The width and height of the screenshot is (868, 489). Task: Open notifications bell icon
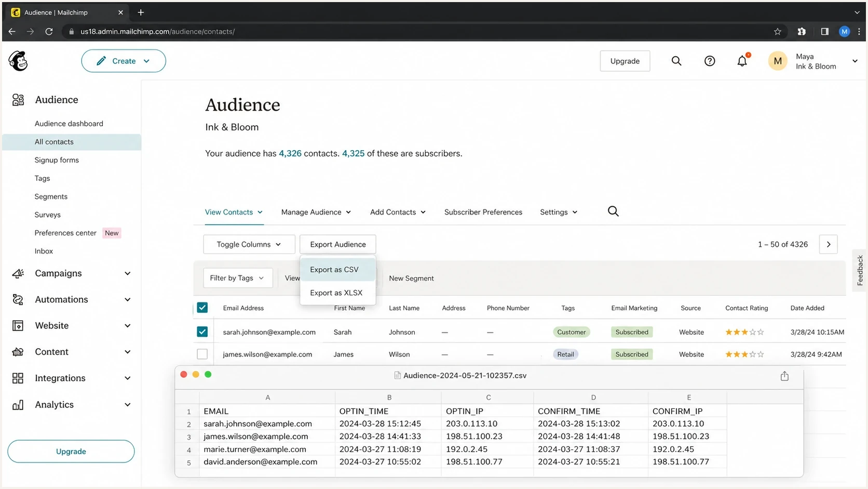(x=742, y=61)
